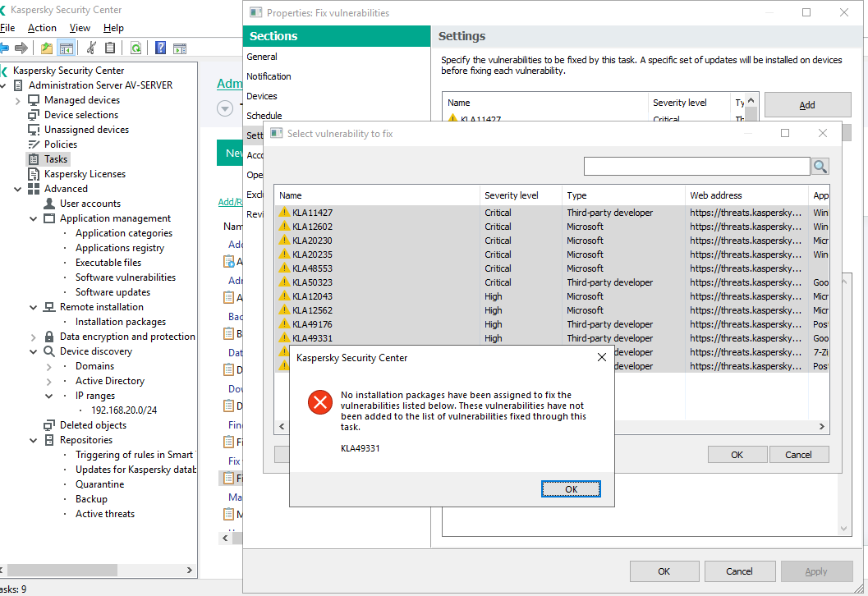868x596 pixels.
Task: Select the Policies node in the tree
Action: [60, 144]
